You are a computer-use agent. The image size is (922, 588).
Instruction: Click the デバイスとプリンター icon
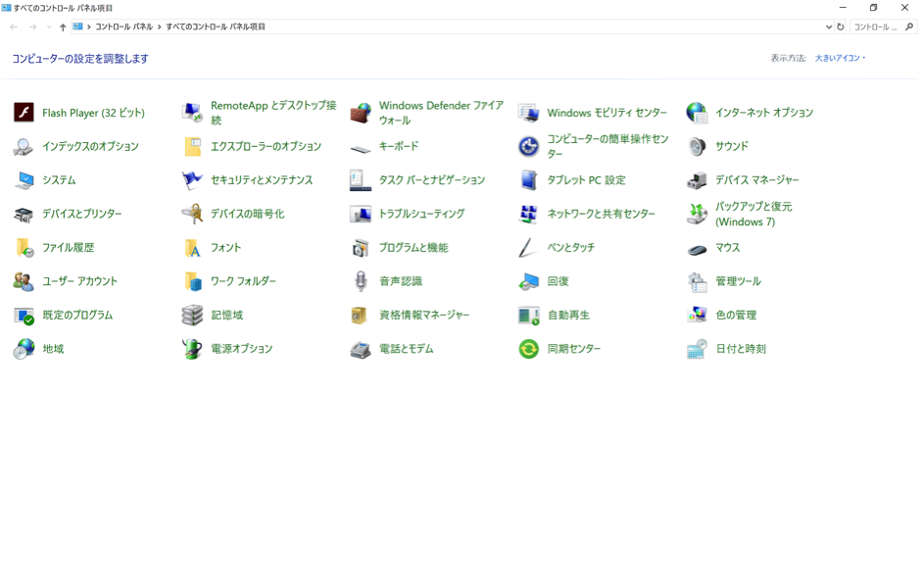pos(24,214)
